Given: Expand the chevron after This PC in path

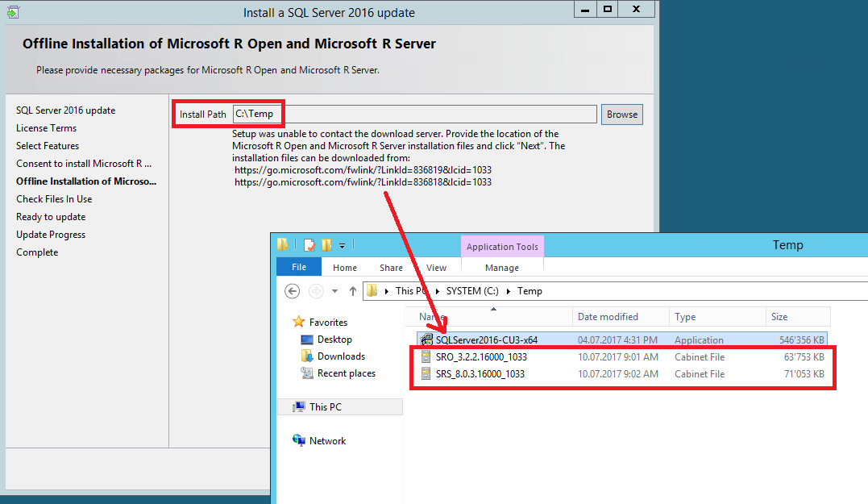Looking at the screenshot, I should [x=438, y=291].
